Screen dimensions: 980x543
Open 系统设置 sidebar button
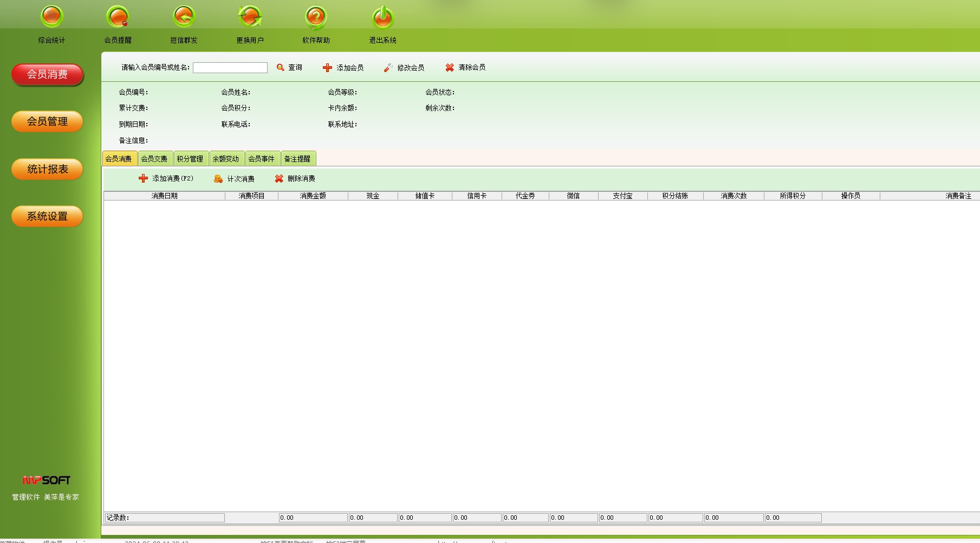coord(47,216)
